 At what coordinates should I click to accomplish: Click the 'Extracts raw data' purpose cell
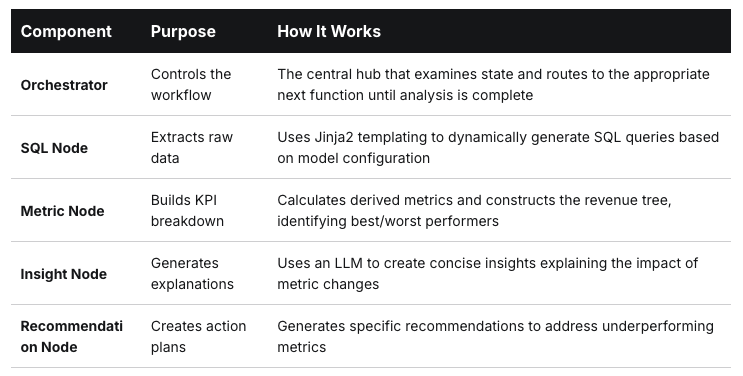tap(192, 147)
